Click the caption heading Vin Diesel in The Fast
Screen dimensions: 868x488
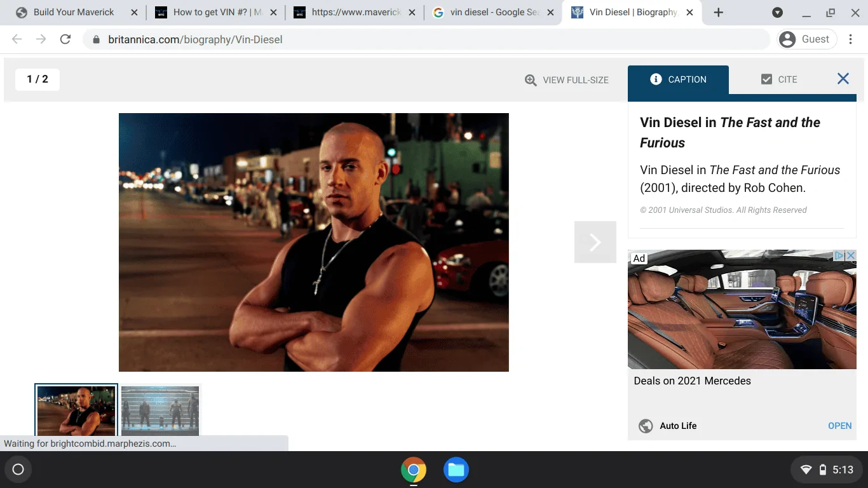(730, 132)
